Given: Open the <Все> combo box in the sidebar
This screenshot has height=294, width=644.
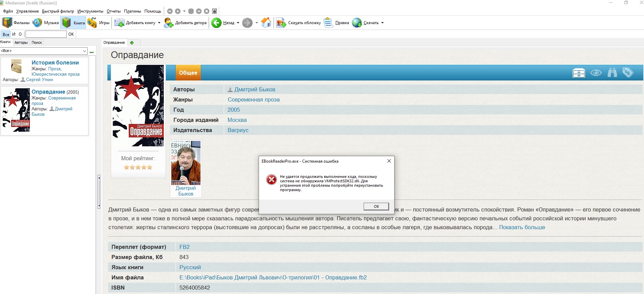Looking at the screenshot, I should coord(44,51).
